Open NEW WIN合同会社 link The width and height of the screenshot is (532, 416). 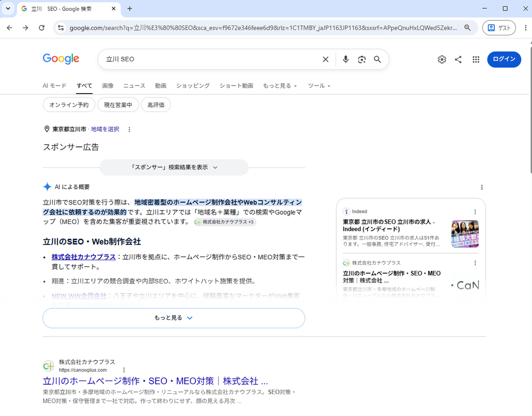click(x=79, y=296)
